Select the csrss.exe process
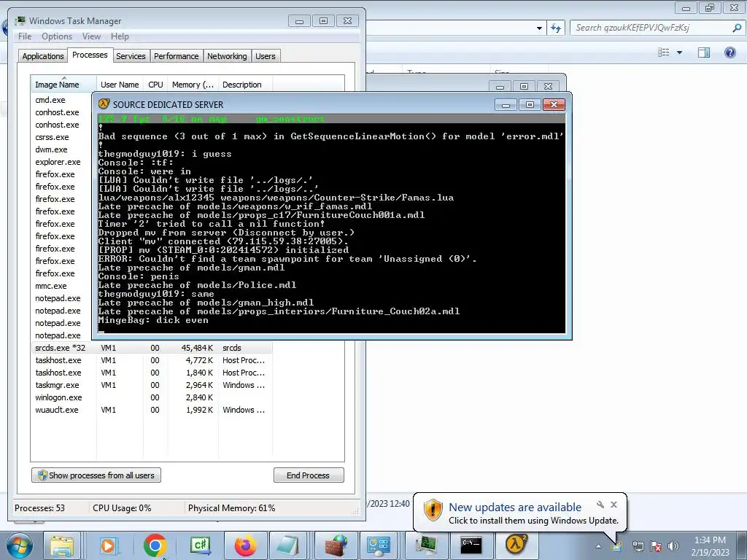 pos(52,137)
